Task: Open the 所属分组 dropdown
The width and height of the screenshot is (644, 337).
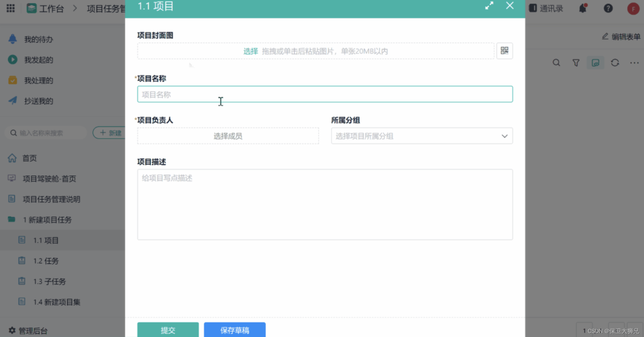Action: 422,136
